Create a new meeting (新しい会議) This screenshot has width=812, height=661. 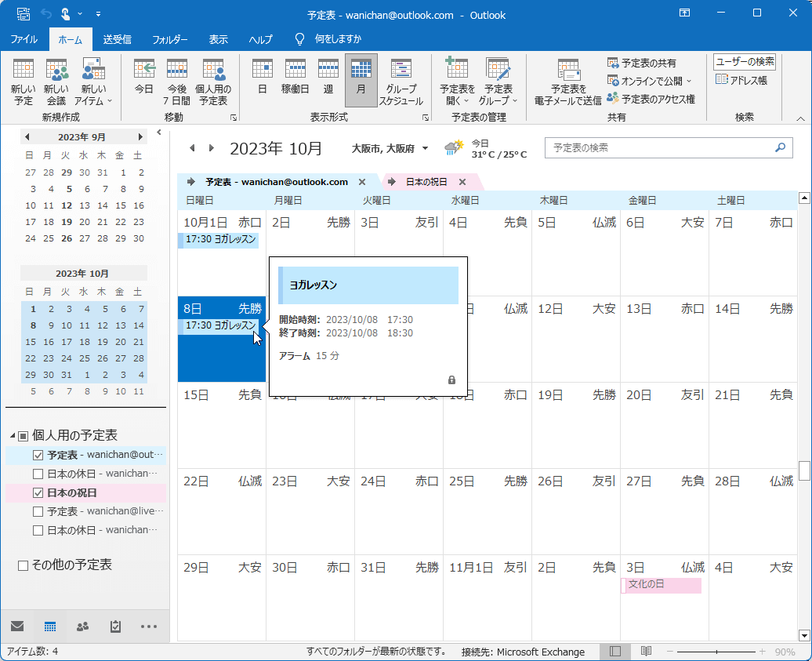click(56, 82)
